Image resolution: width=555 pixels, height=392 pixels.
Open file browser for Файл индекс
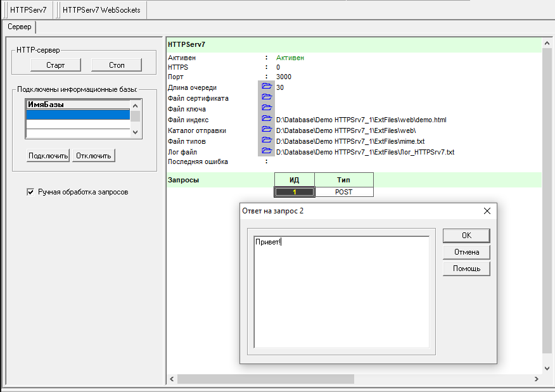click(x=266, y=119)
